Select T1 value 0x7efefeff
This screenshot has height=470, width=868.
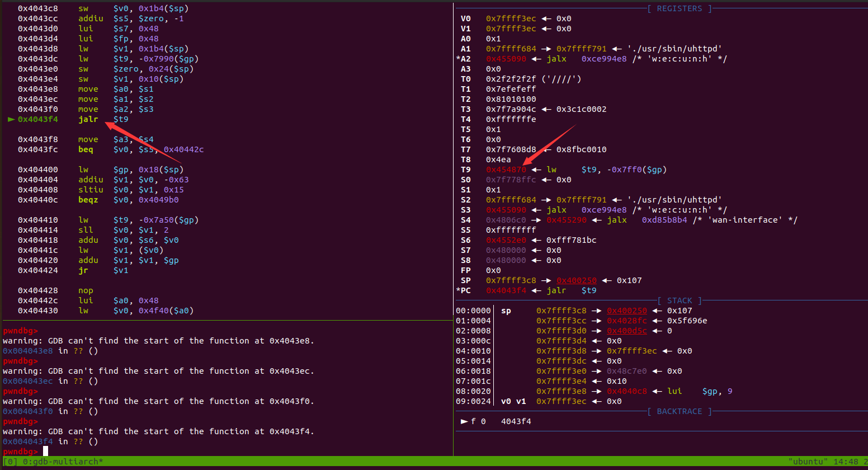[x=511, y=89]
